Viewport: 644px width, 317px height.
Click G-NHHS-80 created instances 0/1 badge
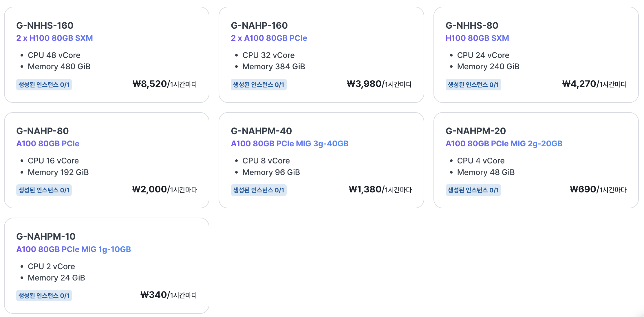[473, 85]
